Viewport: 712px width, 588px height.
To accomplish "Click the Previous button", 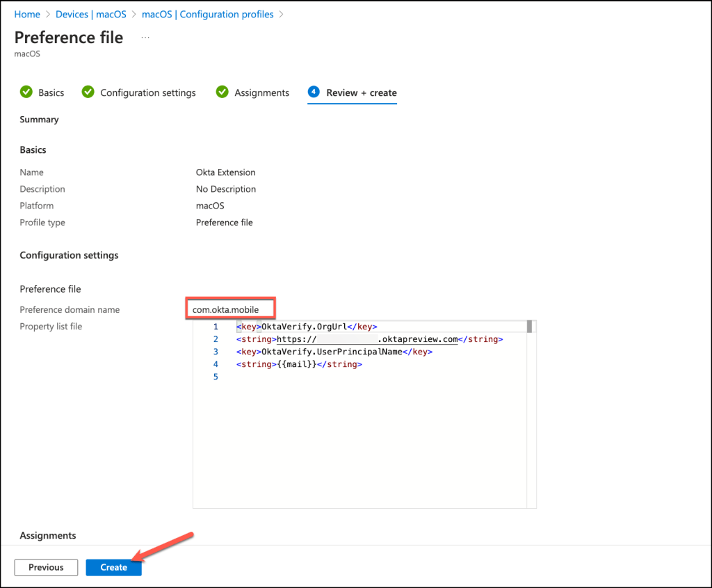I will click(46, 567).
